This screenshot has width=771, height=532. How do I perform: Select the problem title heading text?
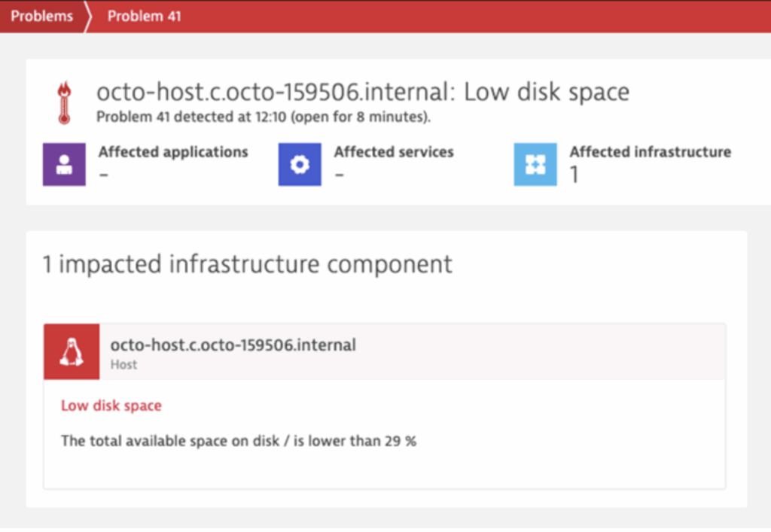pos(363,92)
